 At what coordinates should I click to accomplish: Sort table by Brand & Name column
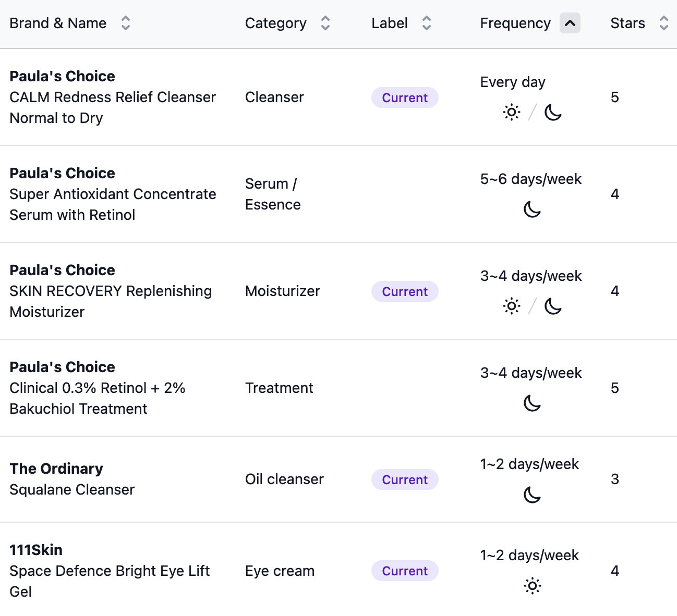[125, 23]
